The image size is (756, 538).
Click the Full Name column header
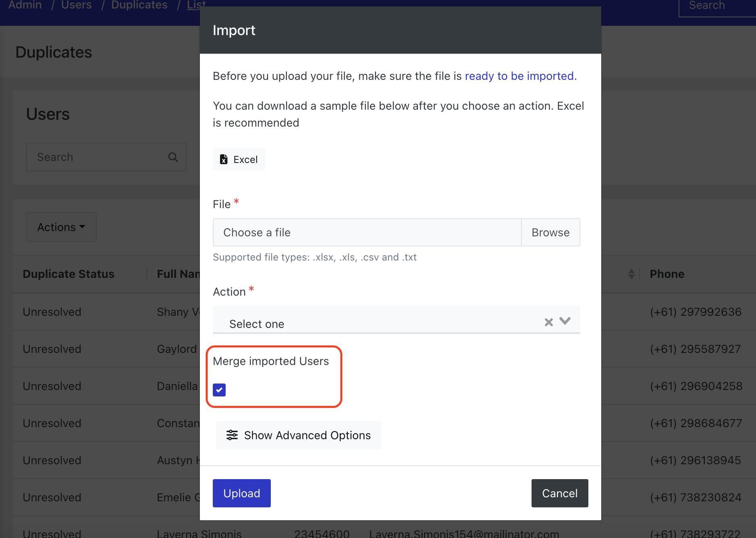click(179, 274)
